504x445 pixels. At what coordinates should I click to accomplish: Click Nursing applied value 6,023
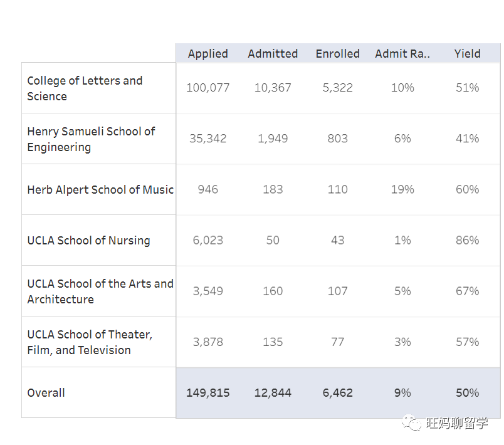click(208, 240)
